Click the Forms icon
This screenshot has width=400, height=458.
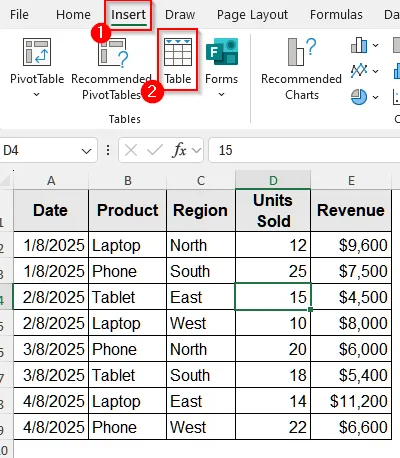click(x=222, y=51)
